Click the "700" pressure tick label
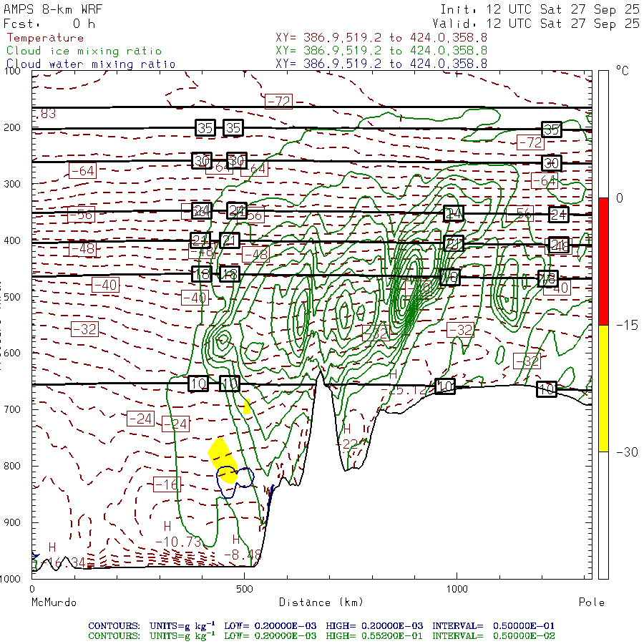 (12, 409)
